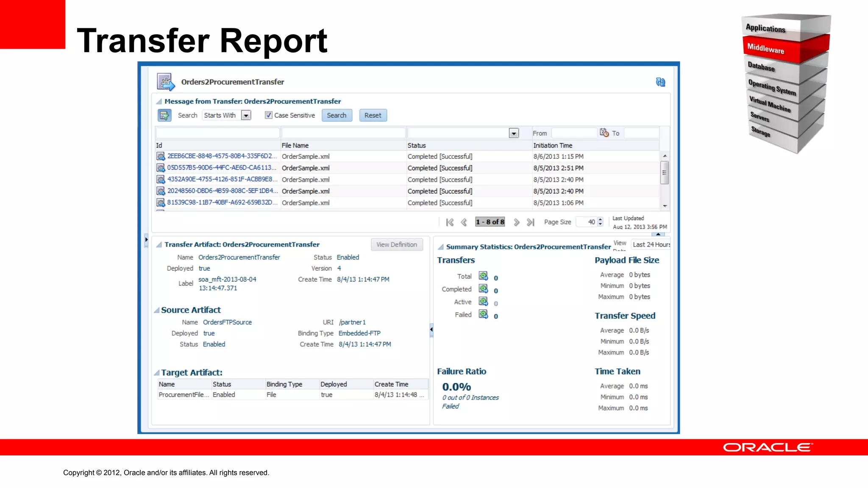Go to next page of results
The height and width of the screenshot is (488, 868).
click(516, 222)
